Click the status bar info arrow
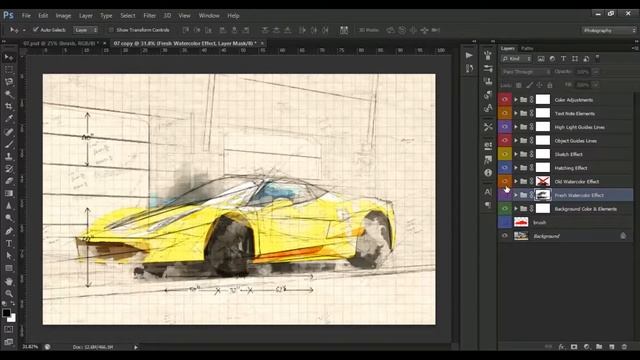640x360 pixels. 136,347
